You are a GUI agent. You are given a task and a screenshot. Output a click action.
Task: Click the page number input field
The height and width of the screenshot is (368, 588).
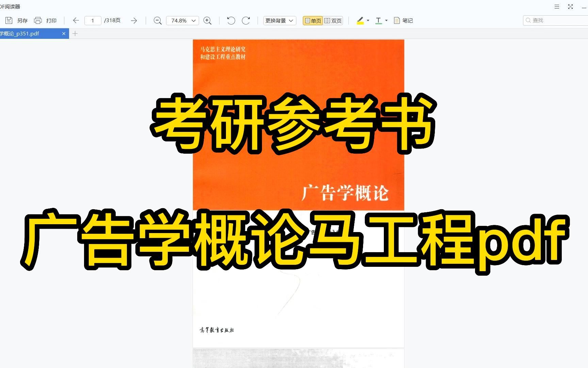(x=93, y=20)
